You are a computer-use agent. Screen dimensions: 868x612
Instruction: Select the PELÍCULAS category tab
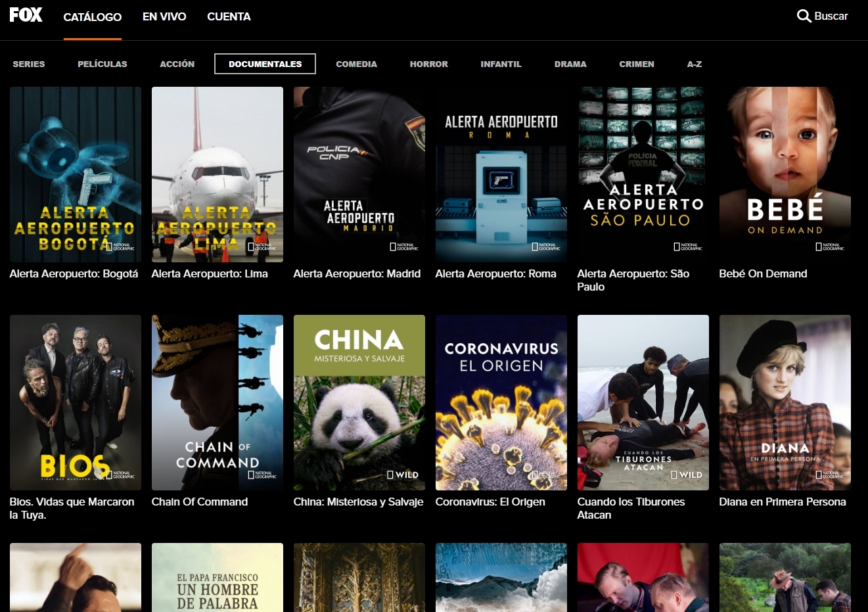click(103, 64)
